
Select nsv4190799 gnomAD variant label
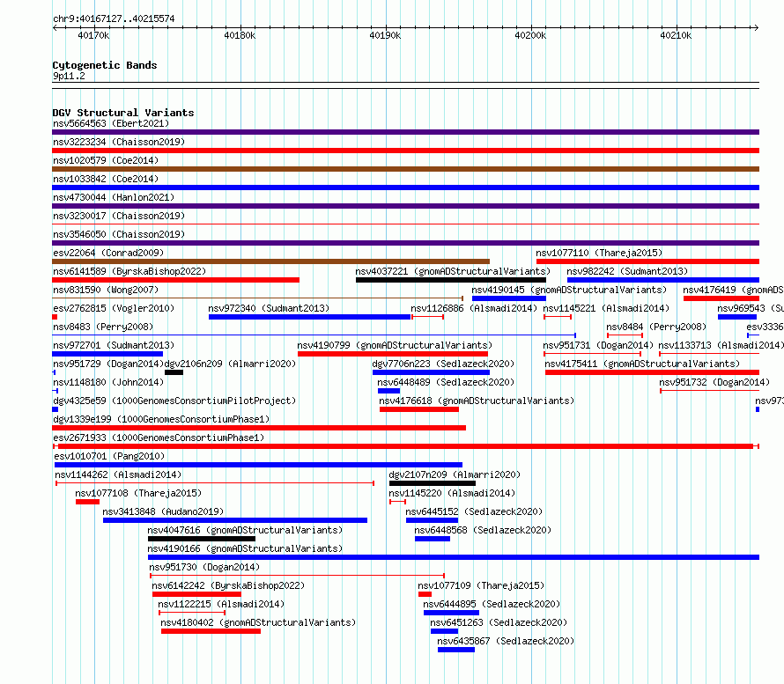click(395, 345)
